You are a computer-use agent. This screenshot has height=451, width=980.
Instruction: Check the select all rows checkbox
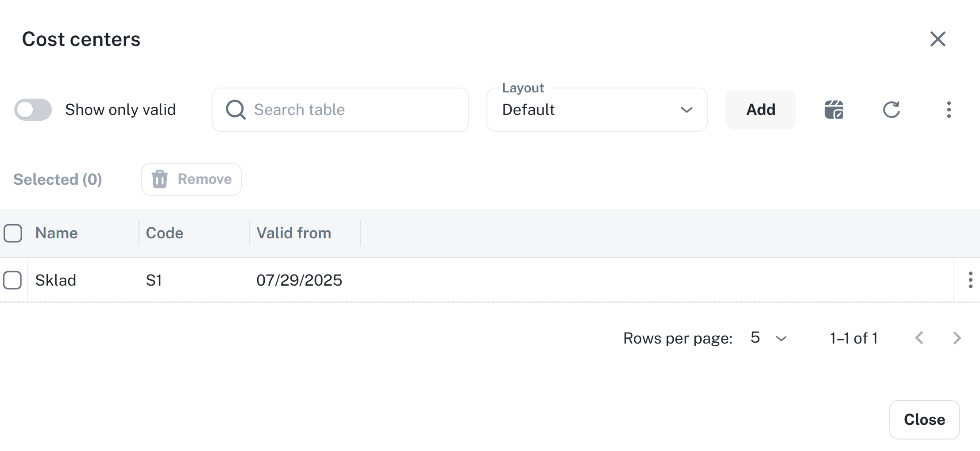point(13,233)
